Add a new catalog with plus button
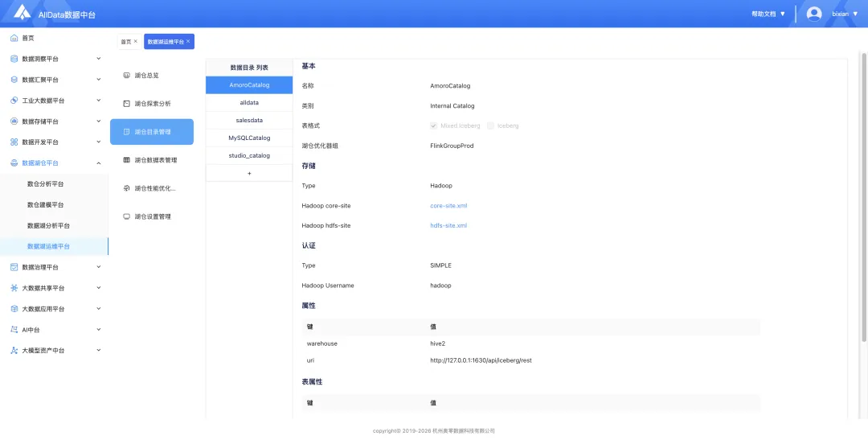 pos(249,174)
